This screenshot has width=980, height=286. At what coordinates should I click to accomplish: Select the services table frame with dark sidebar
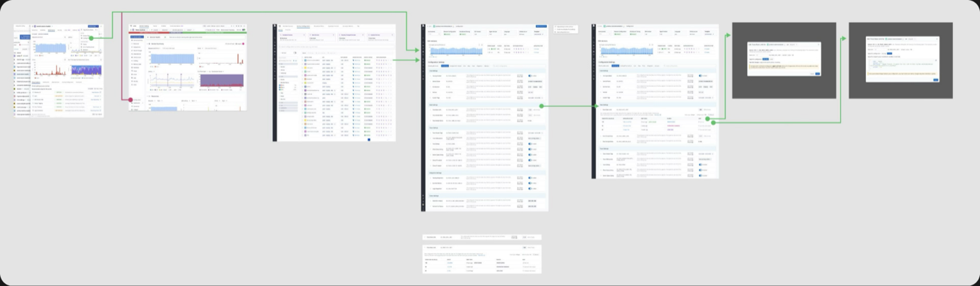(x=334, y=83)
